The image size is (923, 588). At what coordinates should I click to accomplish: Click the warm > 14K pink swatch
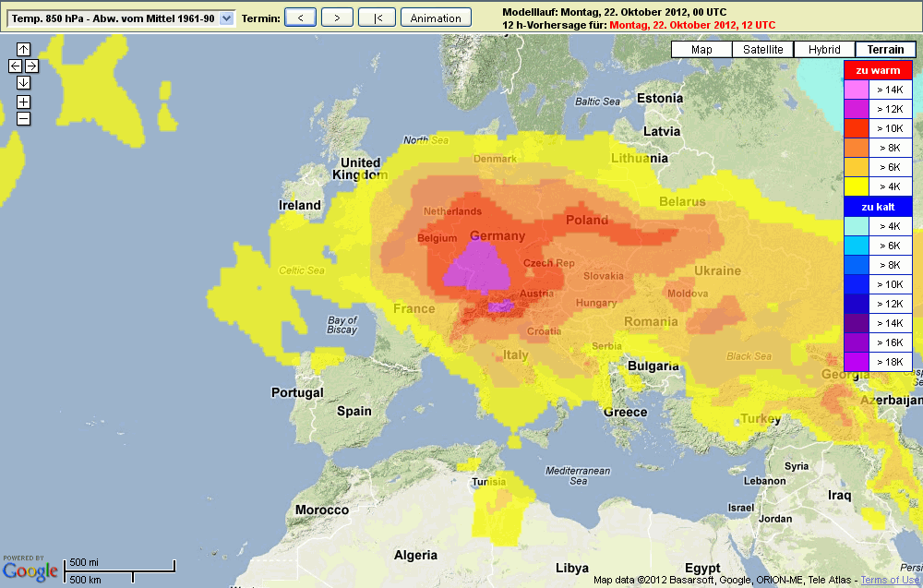(x=857, y=90)
